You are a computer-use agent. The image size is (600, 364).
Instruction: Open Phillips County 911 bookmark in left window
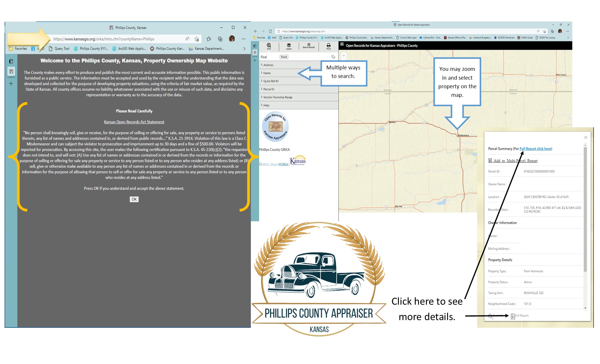coord(91,49)
